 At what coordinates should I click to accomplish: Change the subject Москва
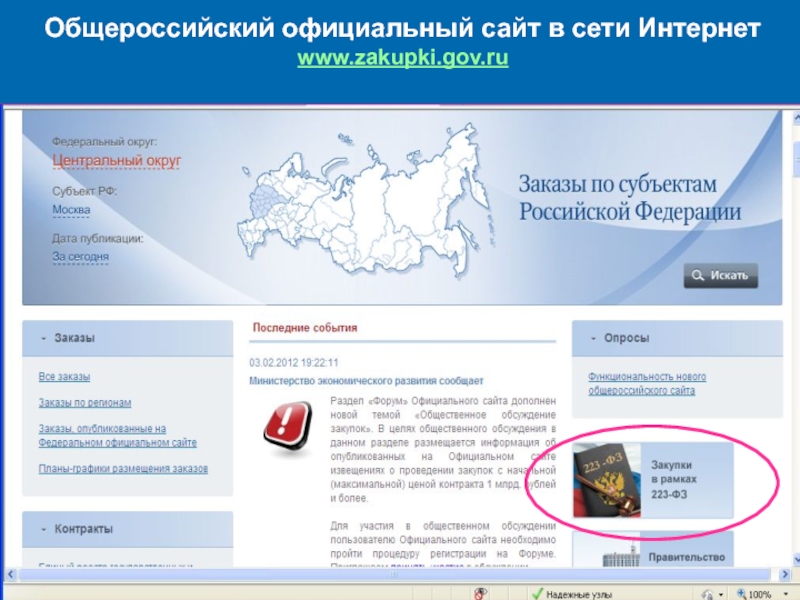pyautogui.click(x=71, y=210)
